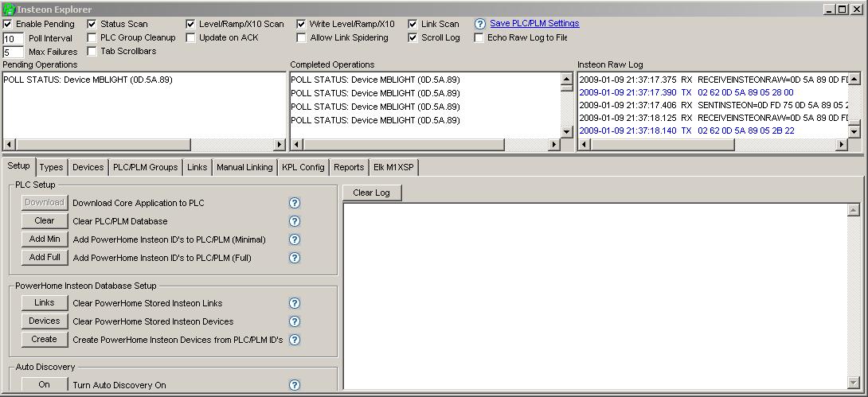This screenshot has width=868, height=397.
Task: Select the Setup tab
Action: pyautogui.click(x=18, y=165)
